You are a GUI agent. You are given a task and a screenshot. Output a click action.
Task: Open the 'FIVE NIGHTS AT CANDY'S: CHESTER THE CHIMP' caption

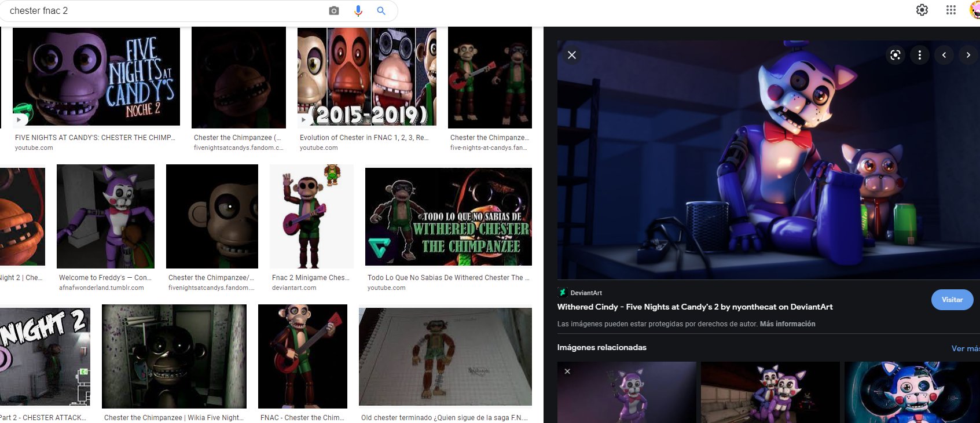(95, 138)
